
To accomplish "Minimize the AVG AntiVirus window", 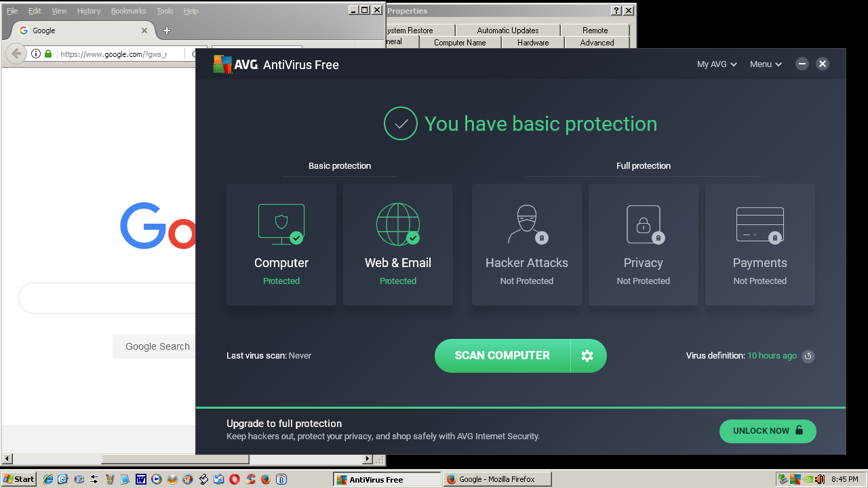I will pos(802,64).
